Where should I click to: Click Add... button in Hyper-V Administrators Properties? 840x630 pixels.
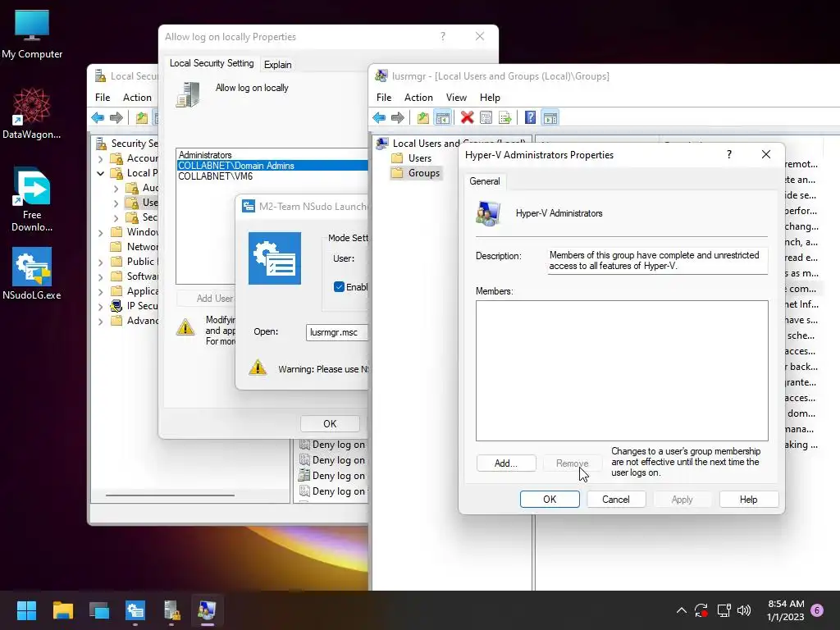[x=505, y=463]
